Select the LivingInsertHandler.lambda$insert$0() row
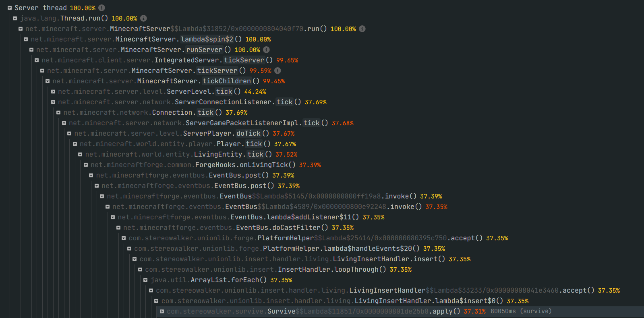This screenshot has height=318, width=644. point(345,301)
